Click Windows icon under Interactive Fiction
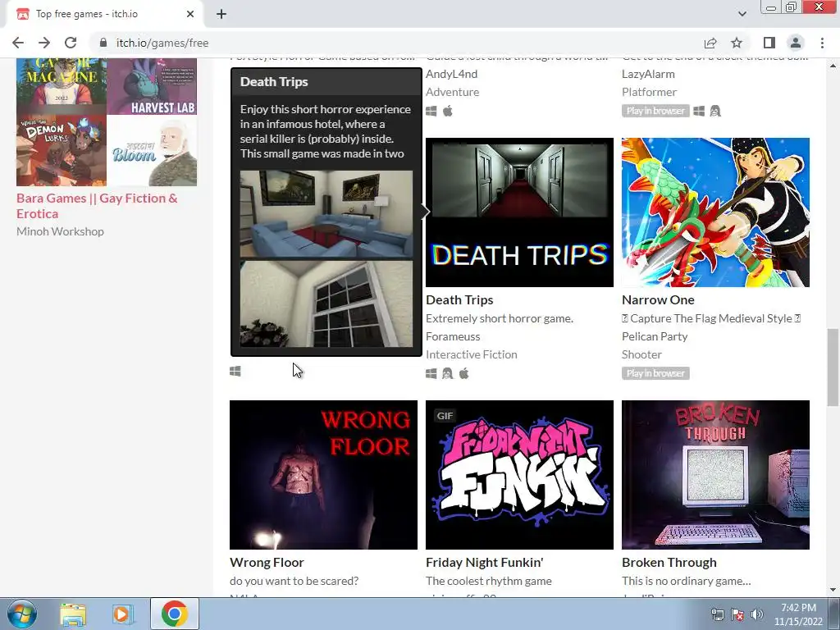This screenshot has height=630, width=840. pyautogui.click(x=431, y=373)
